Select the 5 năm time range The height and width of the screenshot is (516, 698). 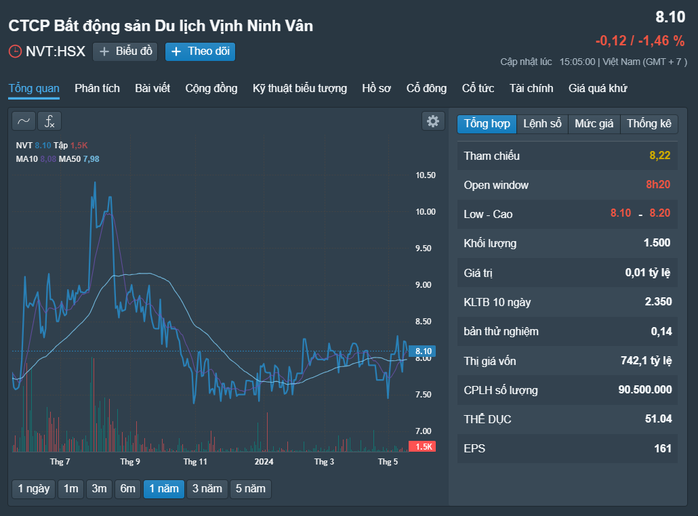(251, 489)
